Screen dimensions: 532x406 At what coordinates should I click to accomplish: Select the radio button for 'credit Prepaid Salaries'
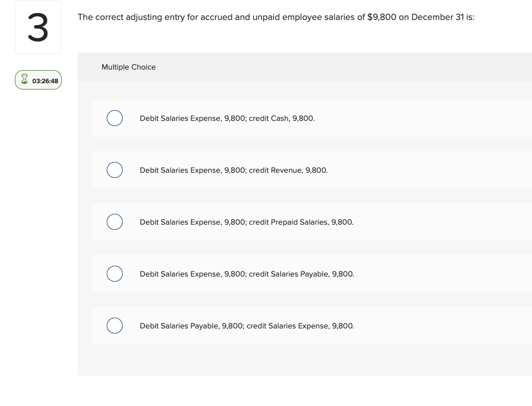pyautogui.click(x=115, y=222)
